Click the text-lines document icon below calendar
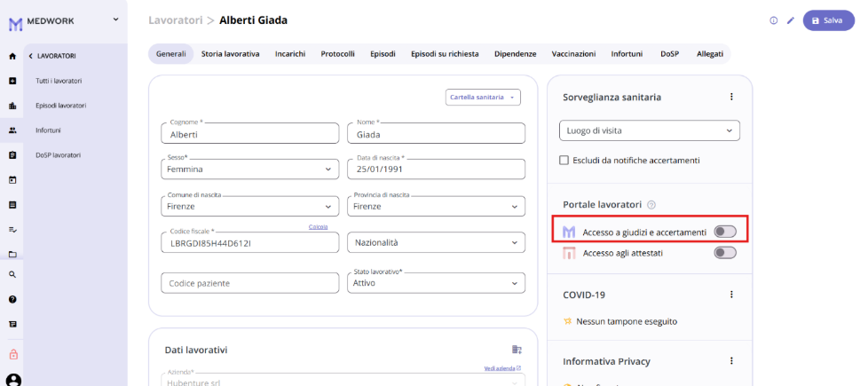This screenshot has height=386, width=868. (x=12, y=205)
